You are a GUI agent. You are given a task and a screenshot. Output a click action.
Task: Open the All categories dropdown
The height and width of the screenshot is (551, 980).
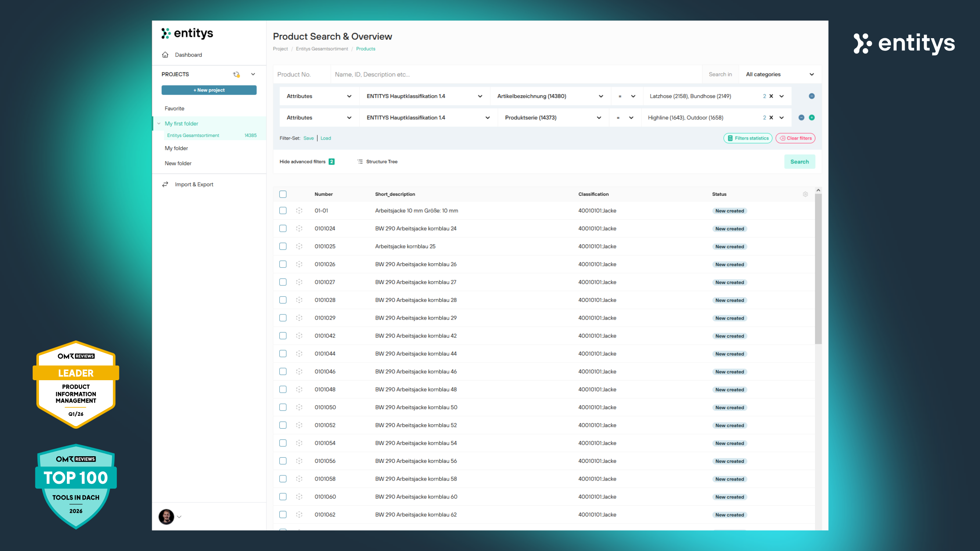[x=779, y=75]
